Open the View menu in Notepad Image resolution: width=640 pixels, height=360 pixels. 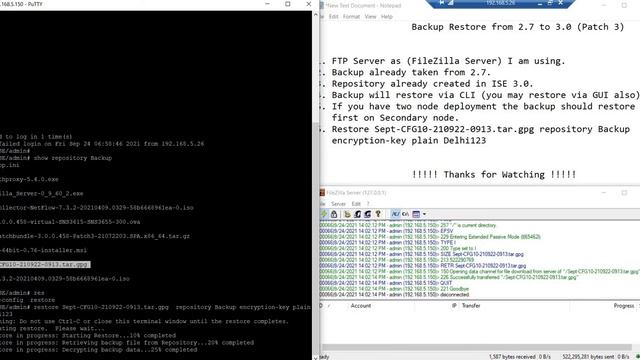pyautogui.click(x=370, y=17)
